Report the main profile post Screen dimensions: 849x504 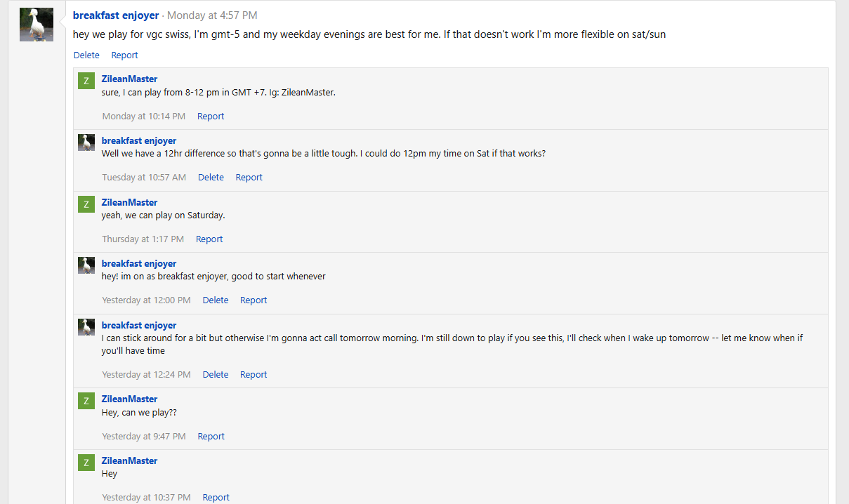[124, 55]
